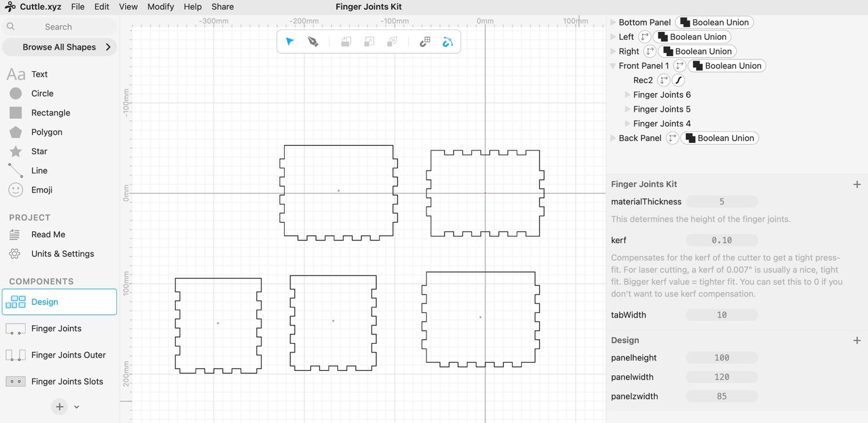Click Browse All Shapes button
Screen dimensions: 868x423
tap(60, 47)
